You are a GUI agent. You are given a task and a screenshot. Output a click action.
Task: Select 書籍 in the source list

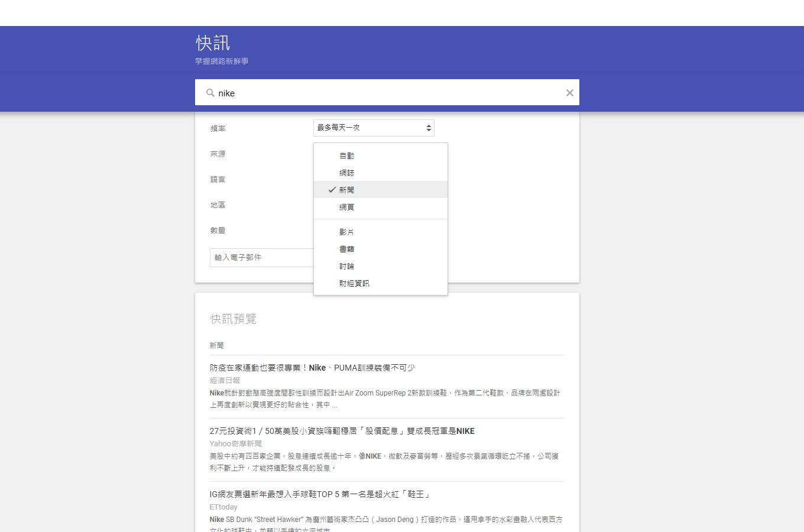click(x=347, y=249)
